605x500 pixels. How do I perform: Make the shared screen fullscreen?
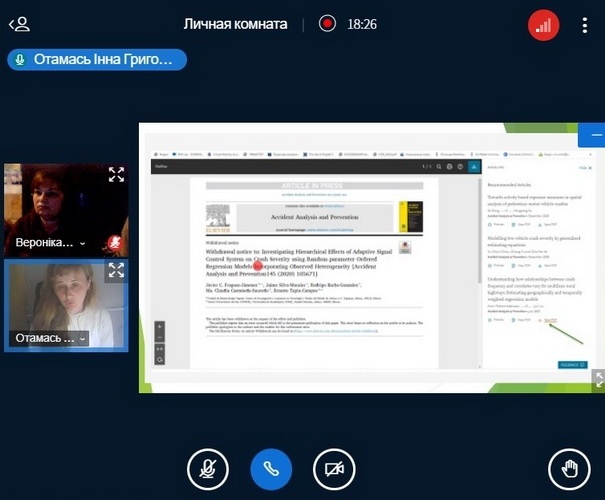click(598, 378)
